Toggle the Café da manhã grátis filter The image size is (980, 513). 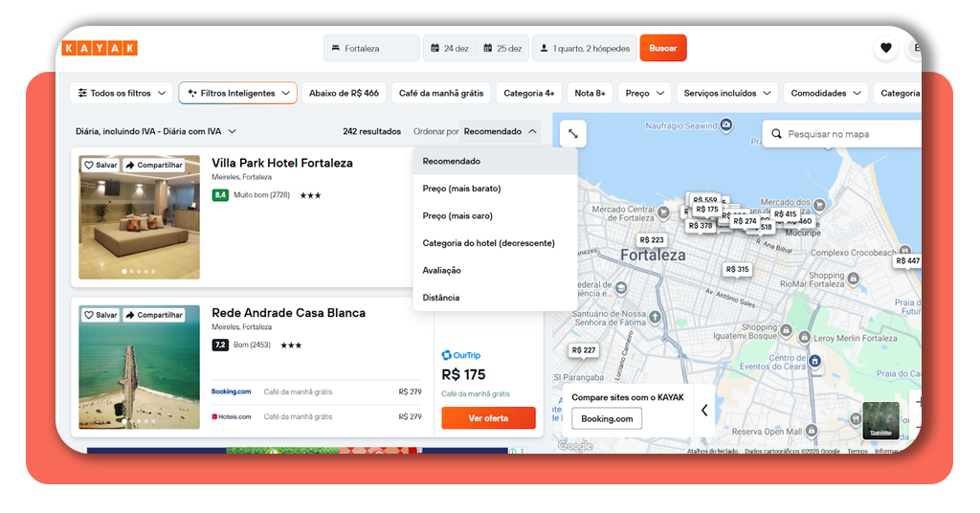441,93
